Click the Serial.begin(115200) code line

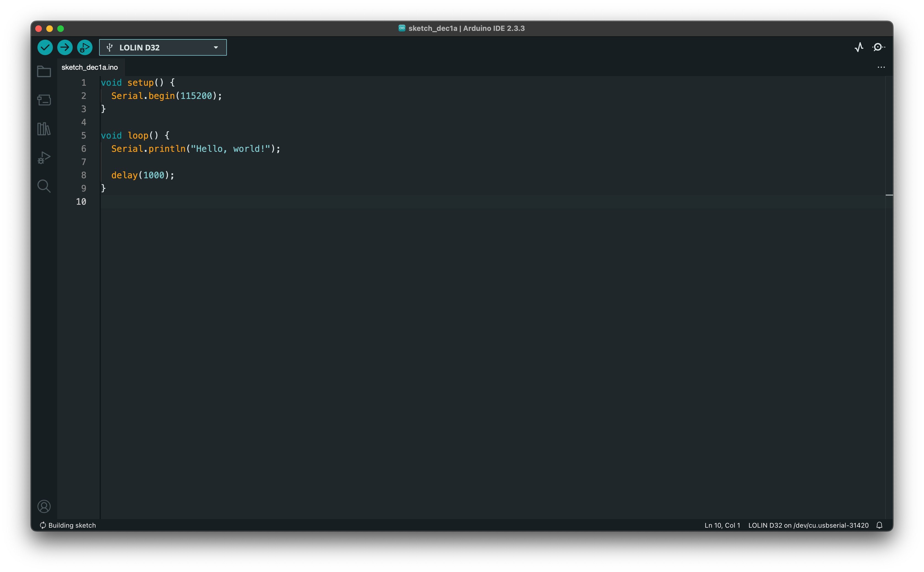tap(167, 96)
